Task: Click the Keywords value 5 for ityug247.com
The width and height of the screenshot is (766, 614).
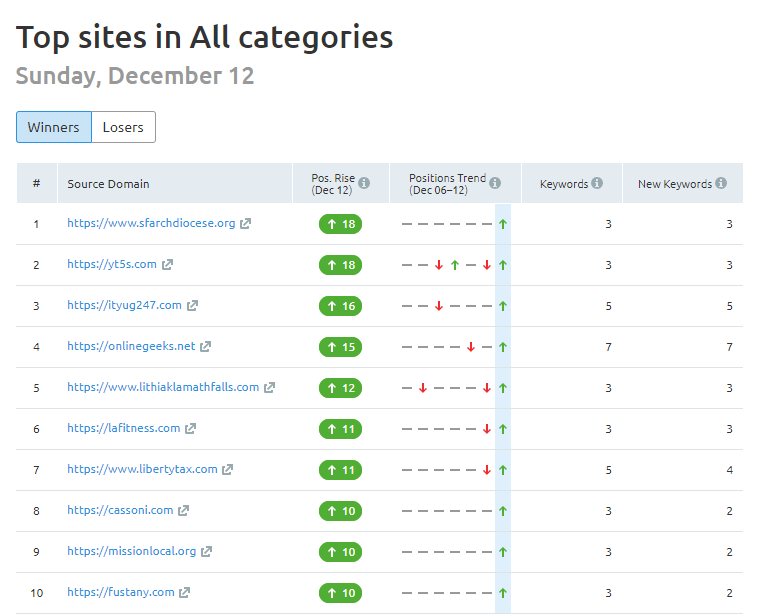Action: [x=608, y=306]
